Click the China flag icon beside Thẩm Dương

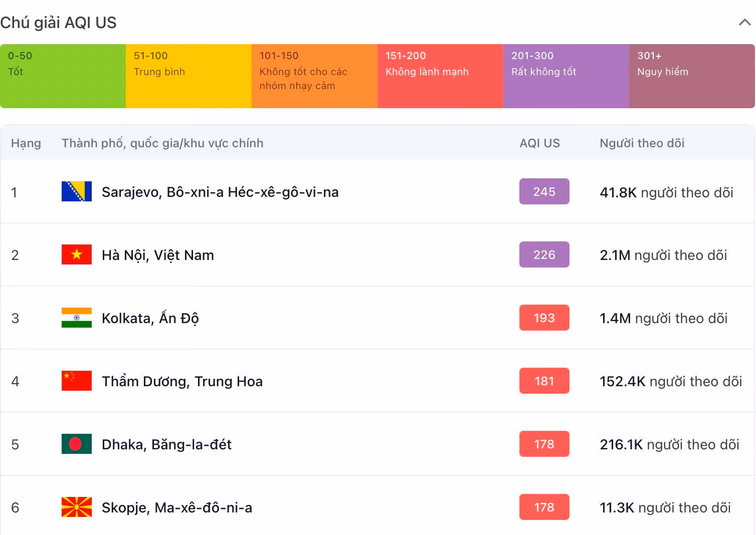click(77, 381)
